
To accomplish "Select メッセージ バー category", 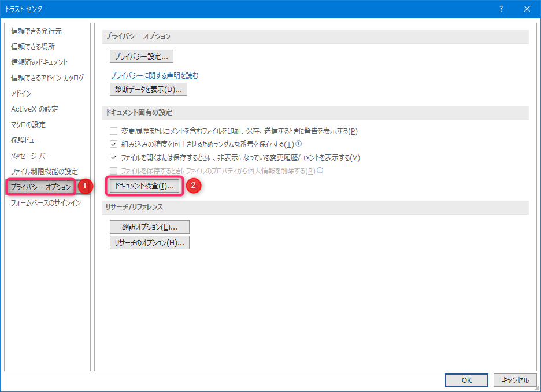I will point(31,156).
